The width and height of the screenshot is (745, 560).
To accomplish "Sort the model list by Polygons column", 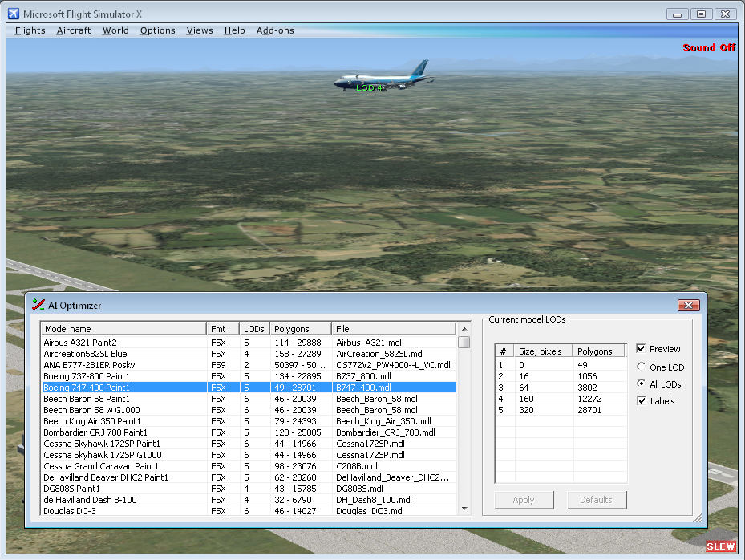I will point(301,328).
